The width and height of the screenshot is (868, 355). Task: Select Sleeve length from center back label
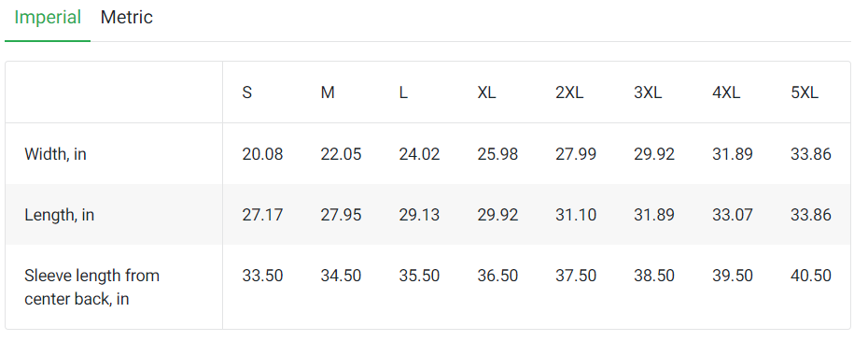91,287
